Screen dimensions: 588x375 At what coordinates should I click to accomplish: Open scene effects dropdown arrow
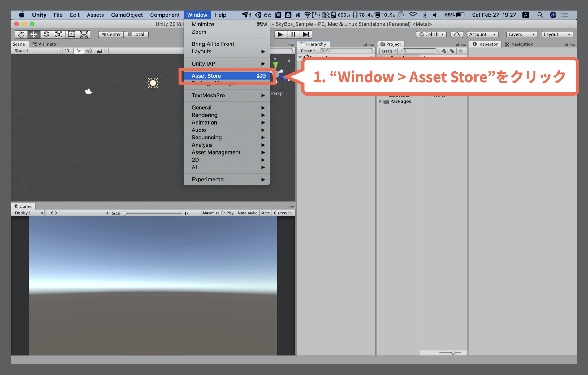click(x=106, y=51)
